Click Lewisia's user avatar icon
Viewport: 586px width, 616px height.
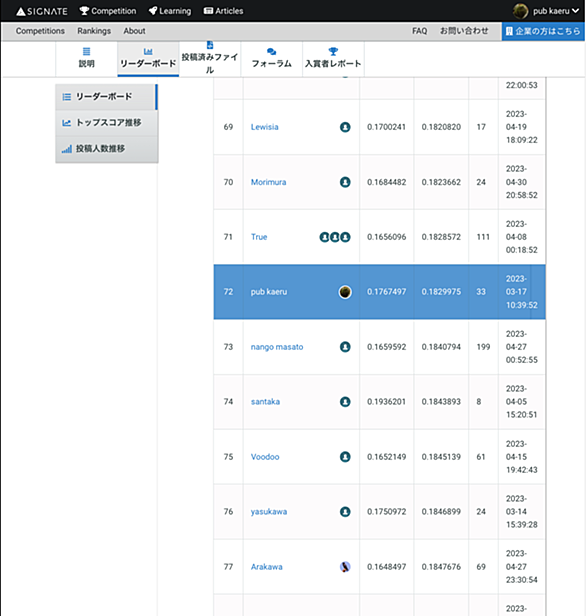click(x=345, y=127)
